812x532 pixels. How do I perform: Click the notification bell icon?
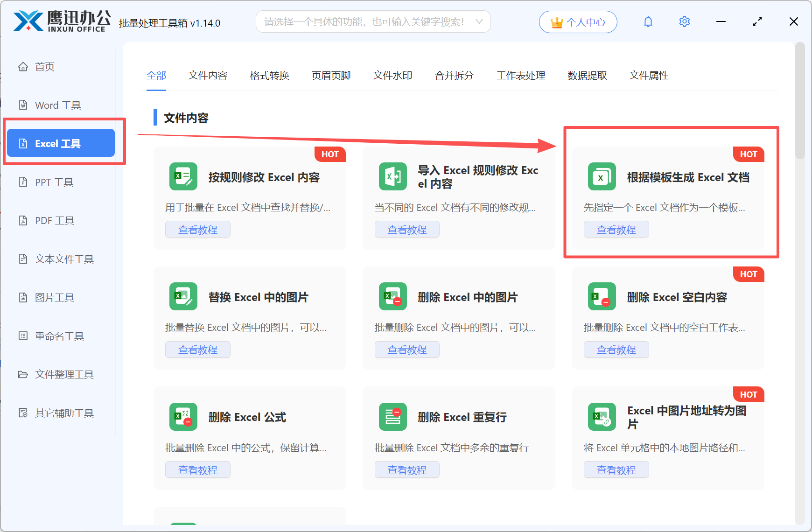coord(648,21)
